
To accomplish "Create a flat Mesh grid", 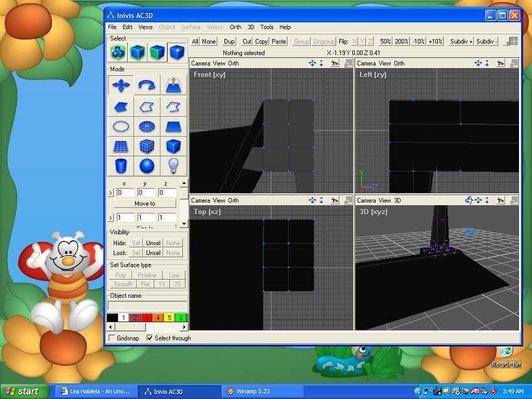I will click(x=121, y=146).
